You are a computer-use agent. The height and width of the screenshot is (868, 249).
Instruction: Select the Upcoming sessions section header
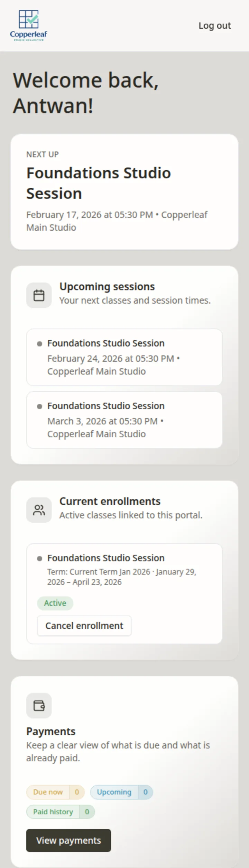coord(107,286)
